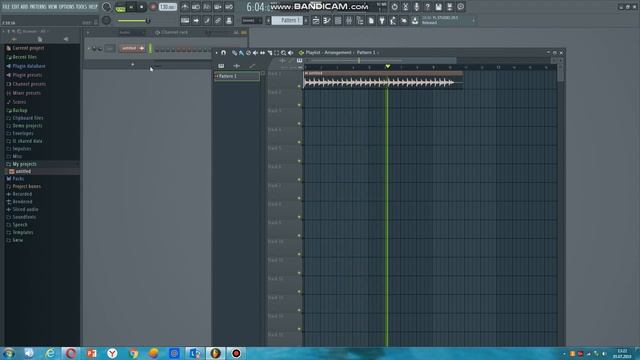Click next pattern arrow beside Pattern 1

pos(306,20)
